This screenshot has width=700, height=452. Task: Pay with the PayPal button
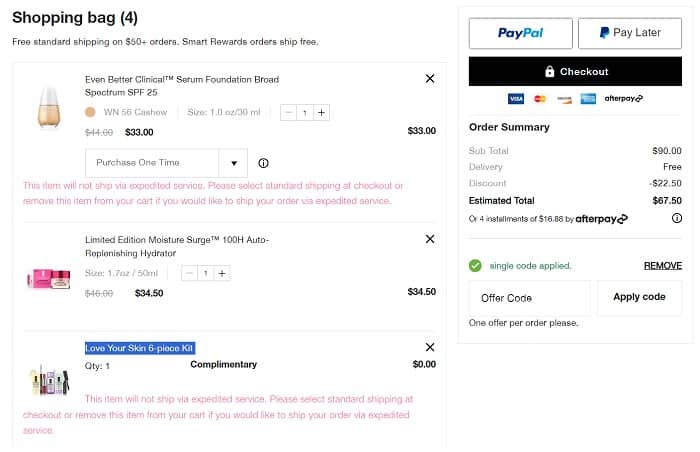coord(520,33)
